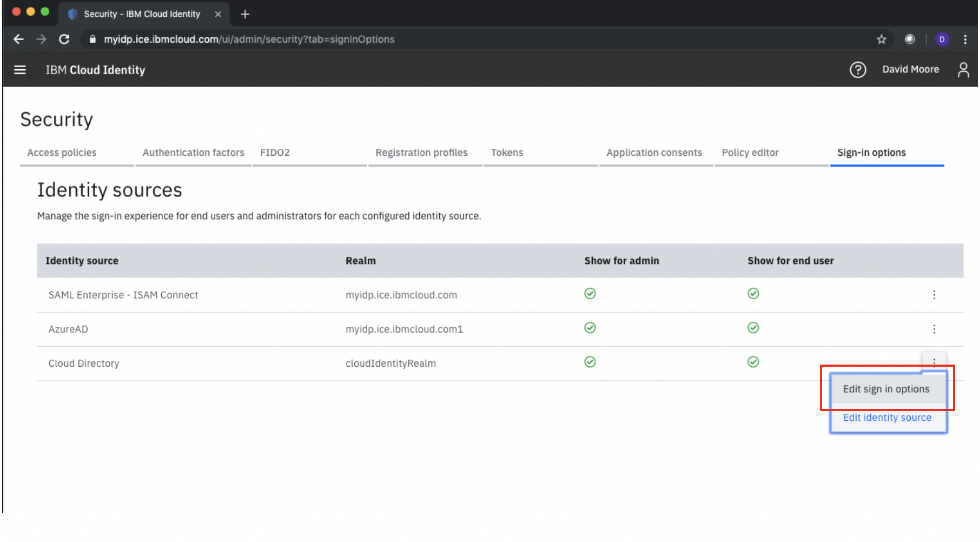Image resolution: width=980 pixels, height=542 pixels.
Task: Click the Security page heading
Action: tap(56, 120)
